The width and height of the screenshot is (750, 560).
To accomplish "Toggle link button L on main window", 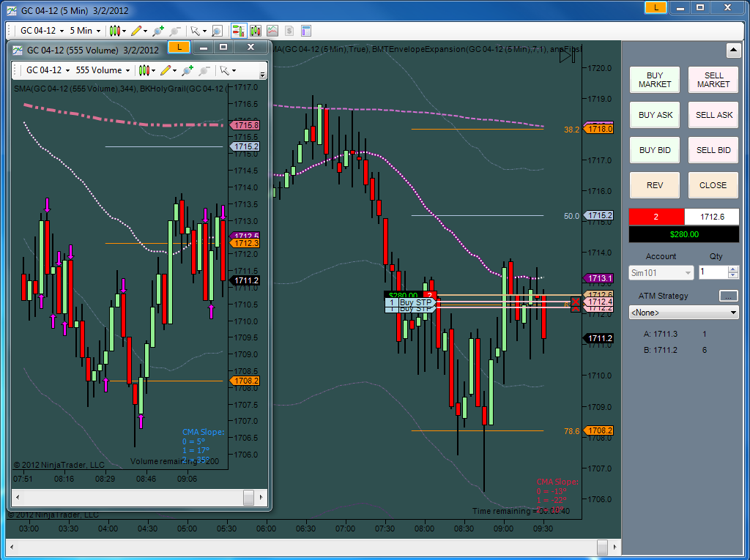I will click(x=656, y=7).
